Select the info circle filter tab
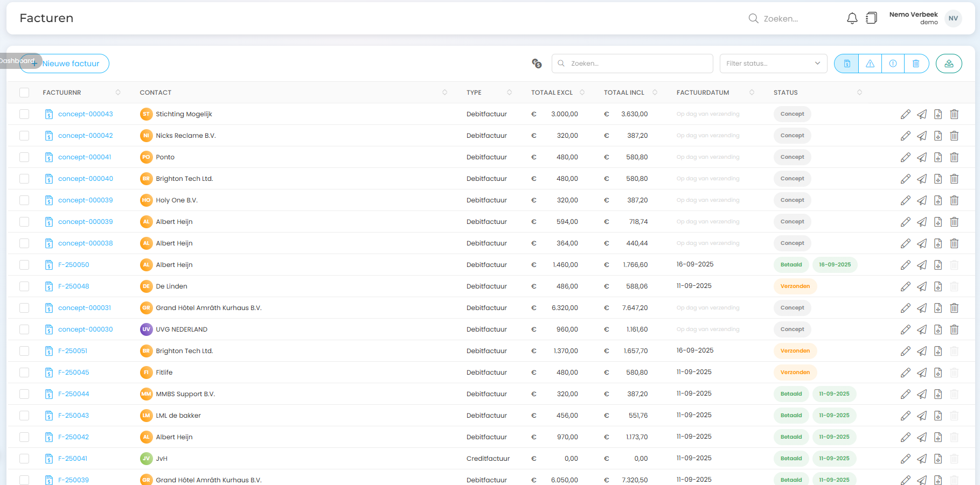The image size is (980, 485). coord(893,64)
